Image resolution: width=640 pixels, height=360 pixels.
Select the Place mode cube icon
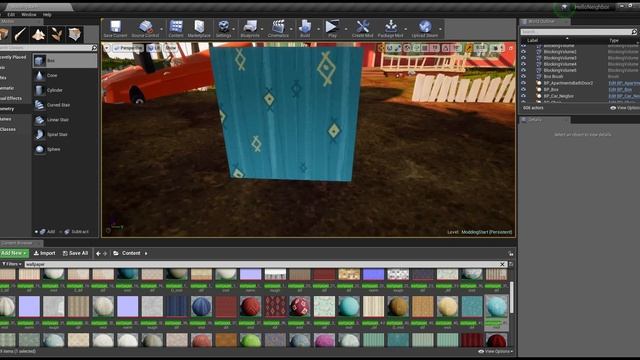(4, 34)
